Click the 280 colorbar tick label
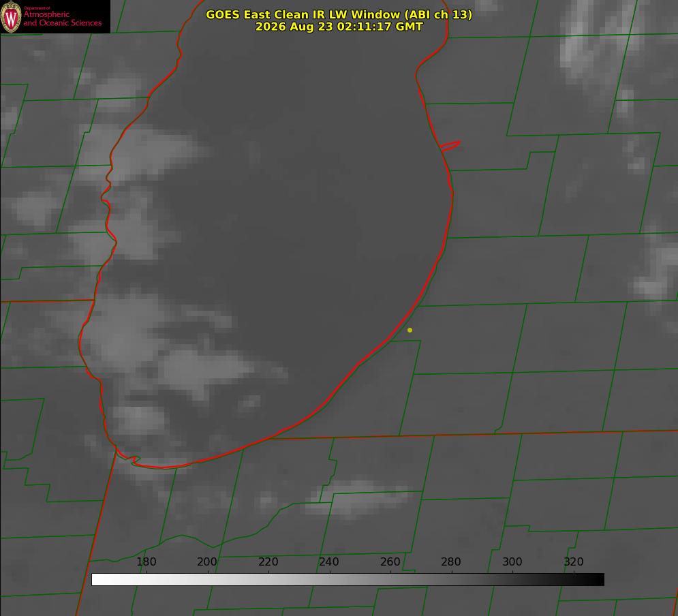This screenshot has width=678, height=616. (451, 561)
